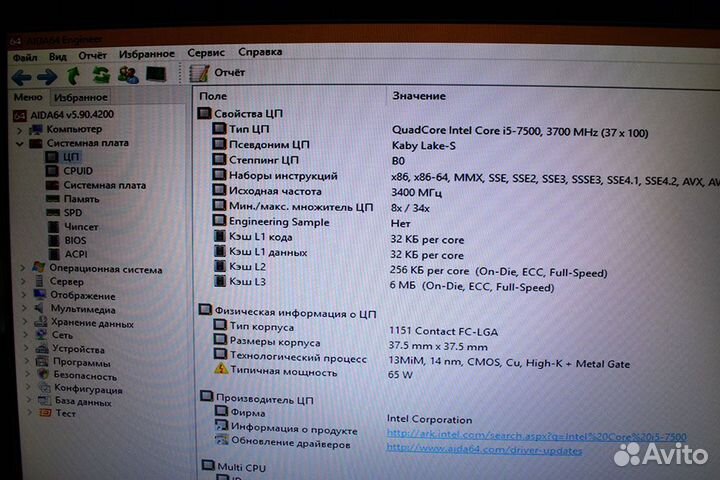The image size is (720, 480).
Task: Select the Технологический процесс row
Action: click(x=422, y=359)
